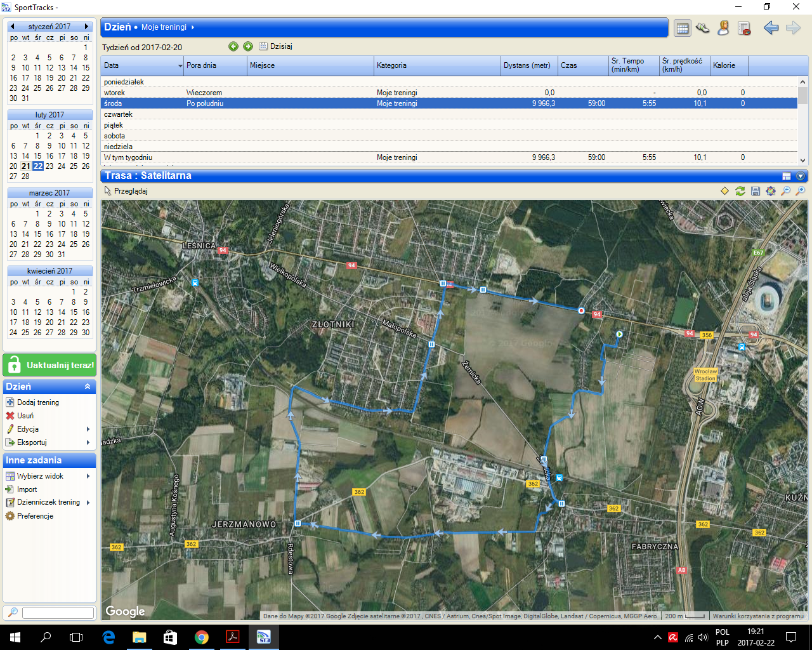Go forward with the grayed right arrow
This screenshot has width=812, height=650.
click(x=793, y=28)
